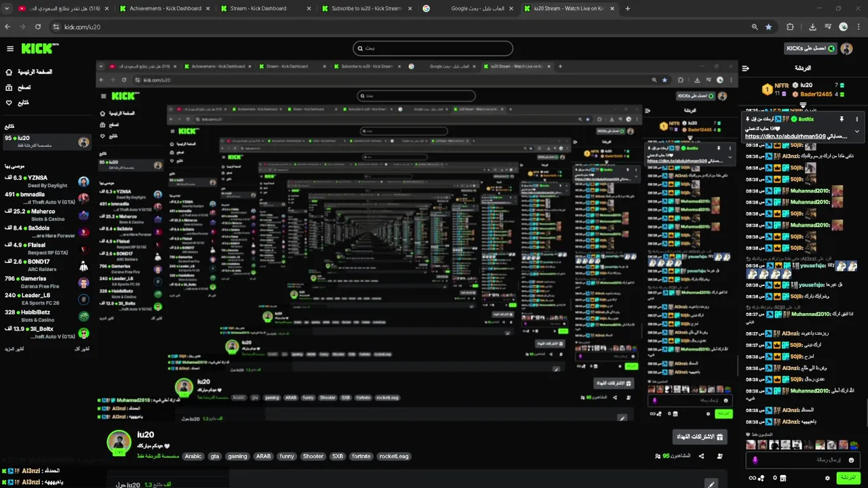Open iu20 in following sidebar list
This screenshot has height=488, width=868.
[47, 142]
